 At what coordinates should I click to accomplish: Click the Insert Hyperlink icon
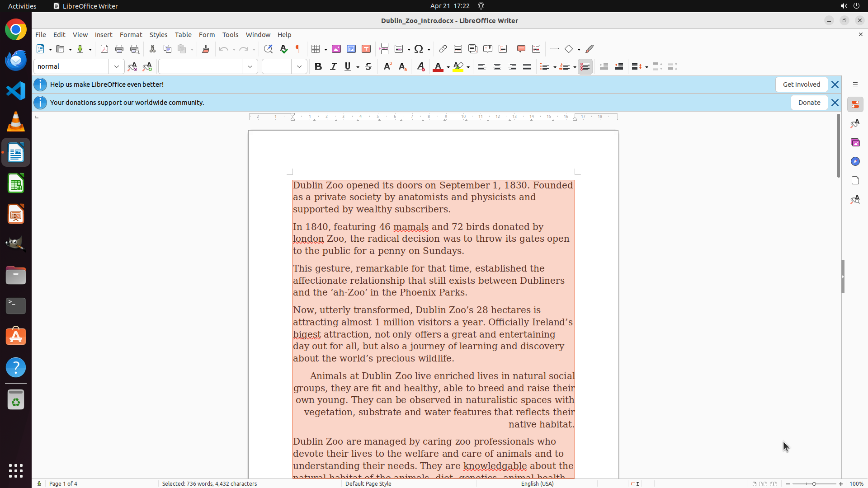[443, 49]
